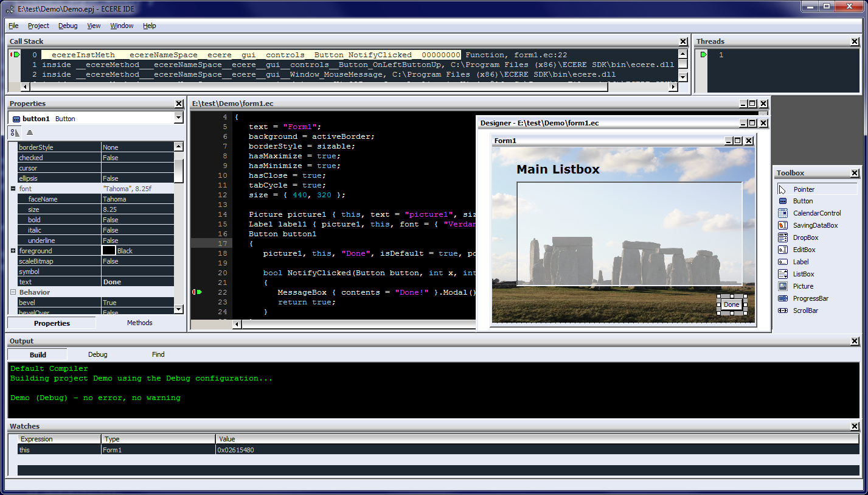Image resolution: width=868 pixels, height=495 pixels.
Task: Click the Value column header in Watches
Action: click(x=538, y=439)
